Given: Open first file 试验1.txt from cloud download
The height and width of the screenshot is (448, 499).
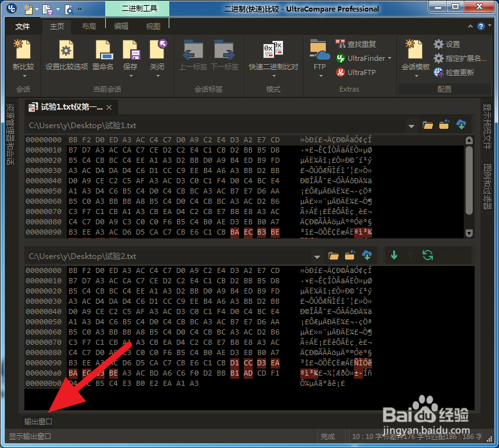Looking at the screenshot, I should point(461,124).
